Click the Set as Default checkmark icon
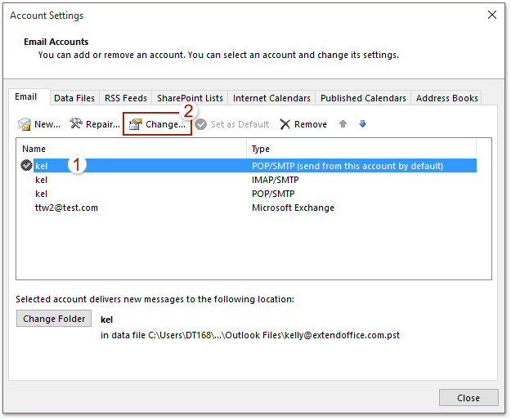The height and width of the screenshot is (420, 511). [200, 124]
